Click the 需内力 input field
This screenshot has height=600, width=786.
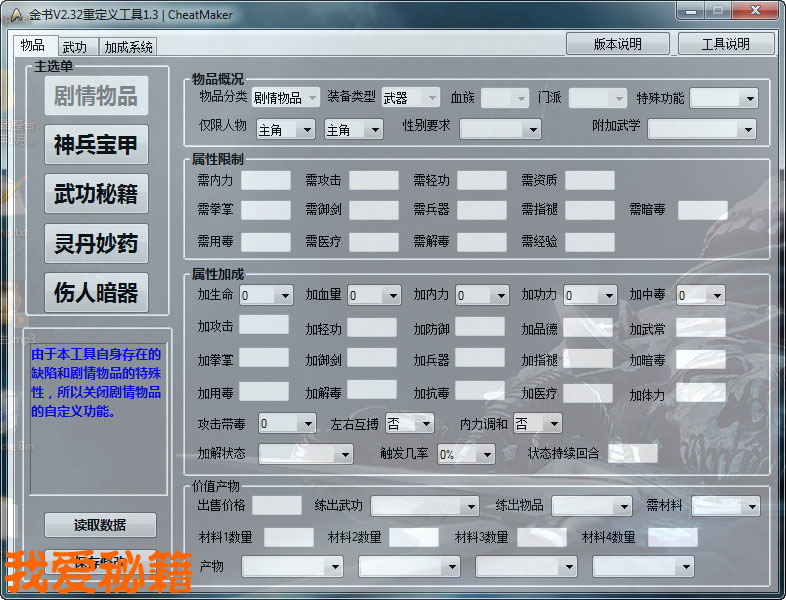pos(265,181)
